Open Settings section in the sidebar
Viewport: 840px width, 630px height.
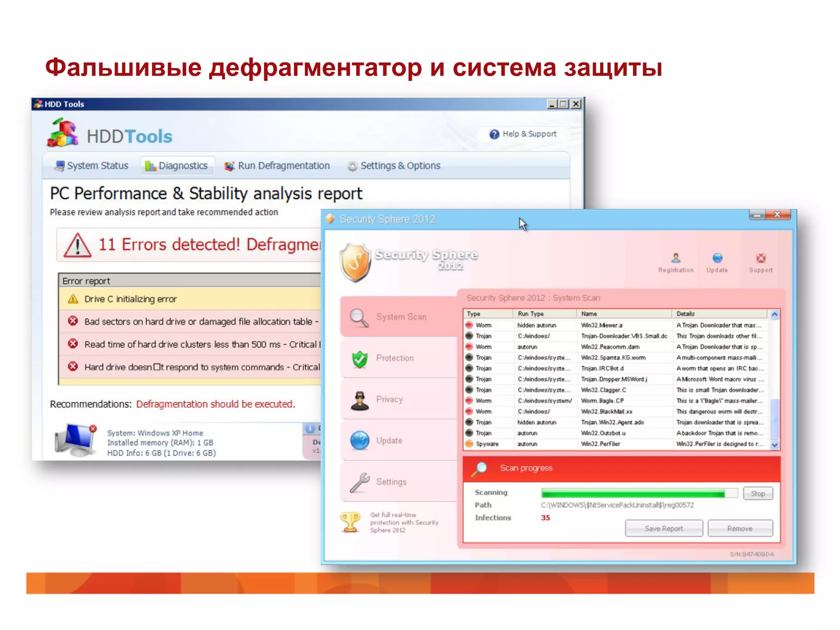[399, 482]
